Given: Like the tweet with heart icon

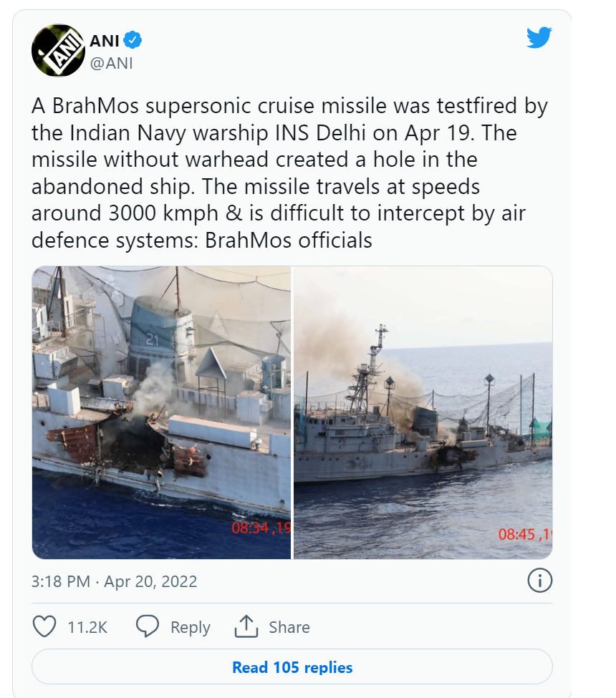Looking at the screenshot, I should [44, 626].
